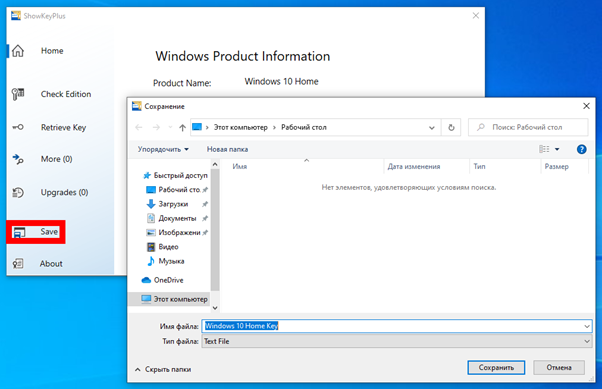
Task: Open view options dropdown arrow
Action: 557,149
